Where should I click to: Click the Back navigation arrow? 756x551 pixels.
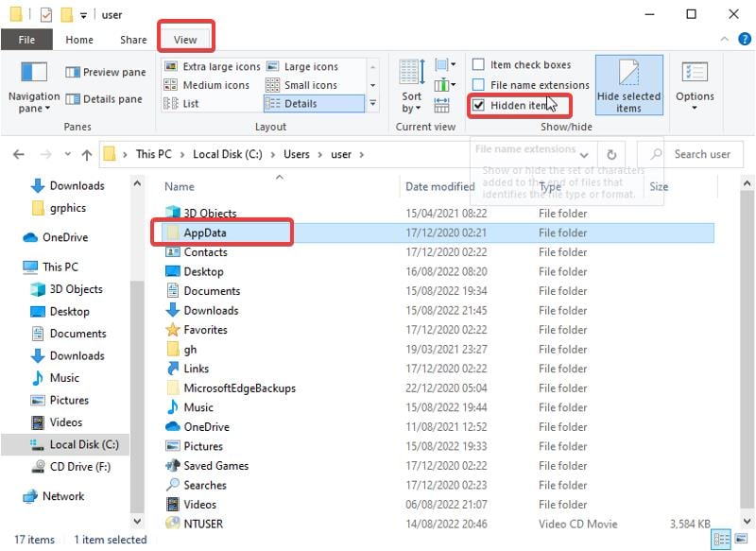19,154
